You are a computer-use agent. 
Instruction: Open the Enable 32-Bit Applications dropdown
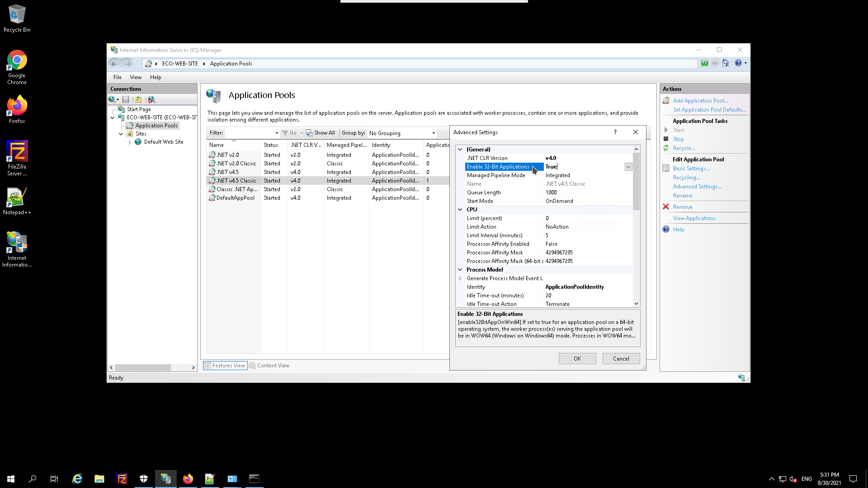point(628,167)
